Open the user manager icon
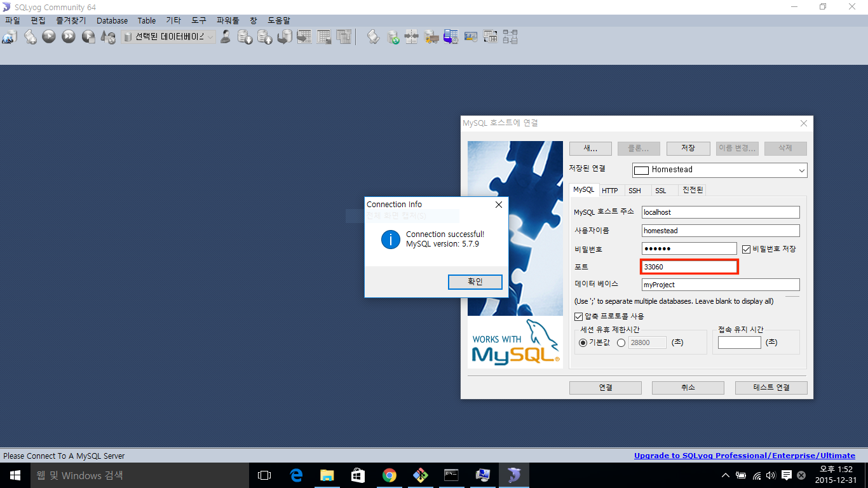868x488 pixels. coord(225,37)
